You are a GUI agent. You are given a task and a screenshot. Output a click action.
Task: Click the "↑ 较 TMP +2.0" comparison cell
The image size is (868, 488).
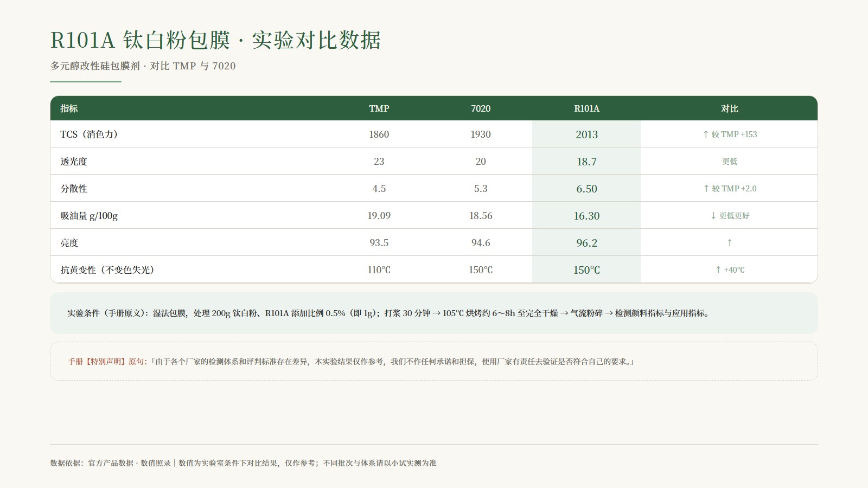click(730, 188)
